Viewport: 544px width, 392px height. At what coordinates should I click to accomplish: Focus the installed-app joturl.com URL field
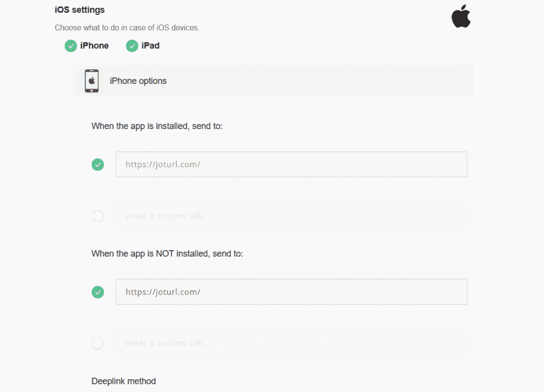pos(292,165)
